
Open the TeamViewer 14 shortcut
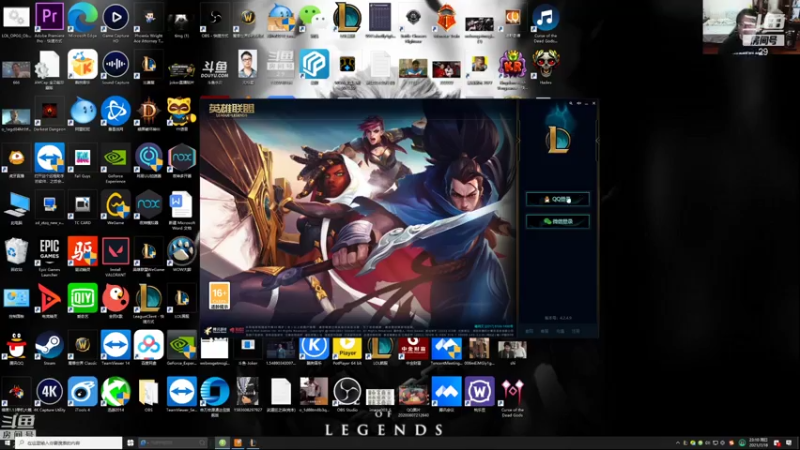click(x=116, y=345)
